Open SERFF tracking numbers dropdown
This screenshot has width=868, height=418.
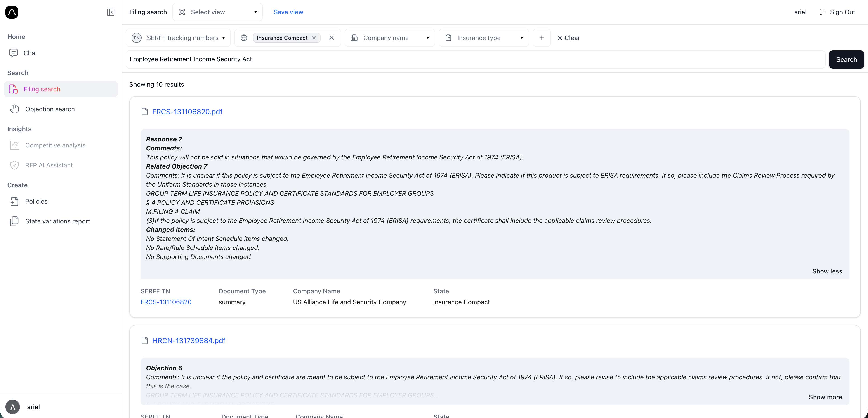(178, 38)
